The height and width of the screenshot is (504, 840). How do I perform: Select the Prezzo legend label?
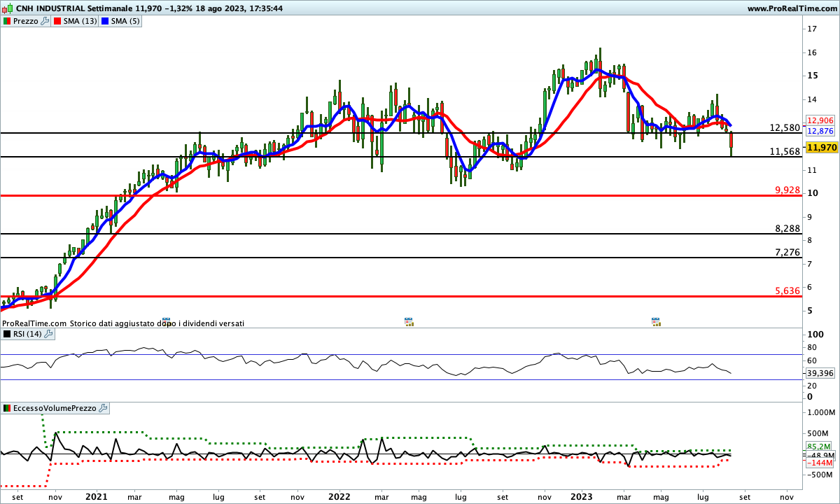coord(27,21)
